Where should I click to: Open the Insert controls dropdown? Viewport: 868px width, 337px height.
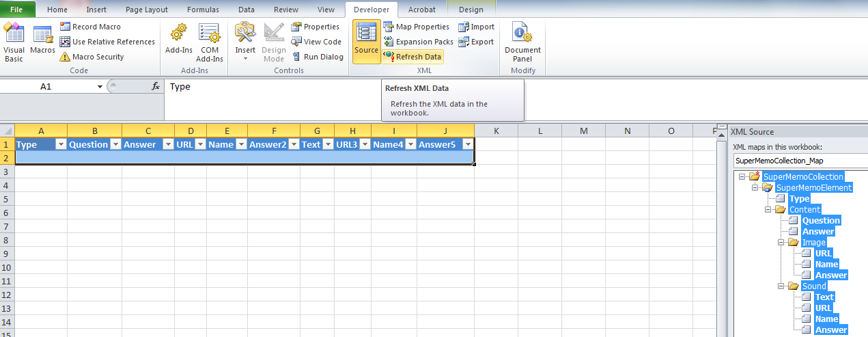pyautogui.click(x=245, y=42)
